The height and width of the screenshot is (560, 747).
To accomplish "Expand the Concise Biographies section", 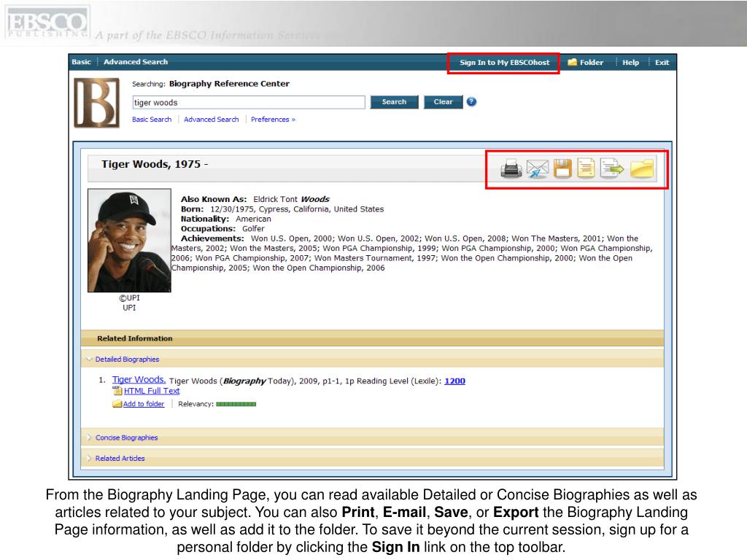I will click(126, 437).
